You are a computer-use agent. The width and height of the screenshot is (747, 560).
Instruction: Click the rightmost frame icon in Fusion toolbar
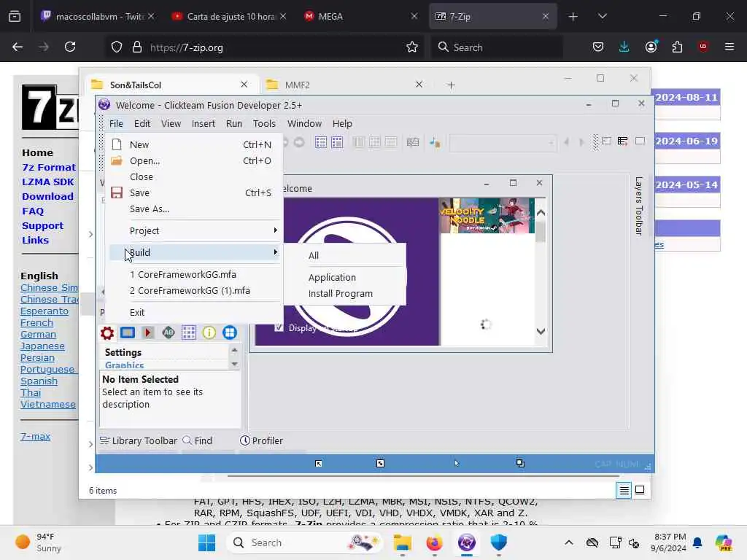(x=640, y=141)
